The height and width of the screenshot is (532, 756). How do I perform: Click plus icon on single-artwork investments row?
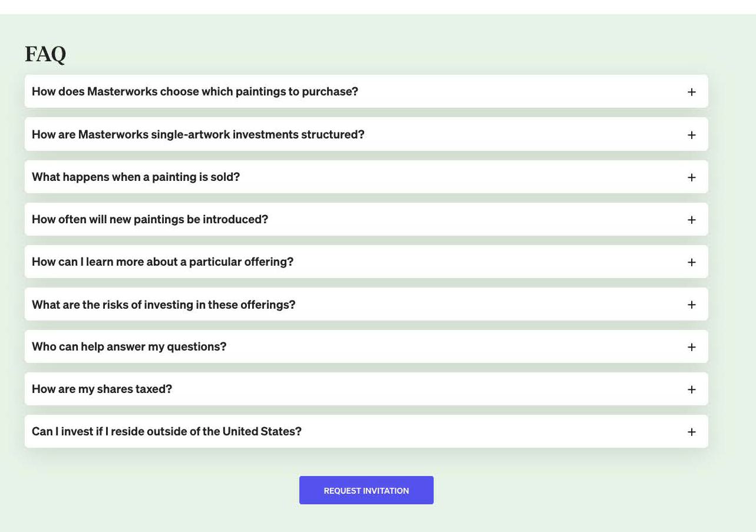(x=691, y=135)
